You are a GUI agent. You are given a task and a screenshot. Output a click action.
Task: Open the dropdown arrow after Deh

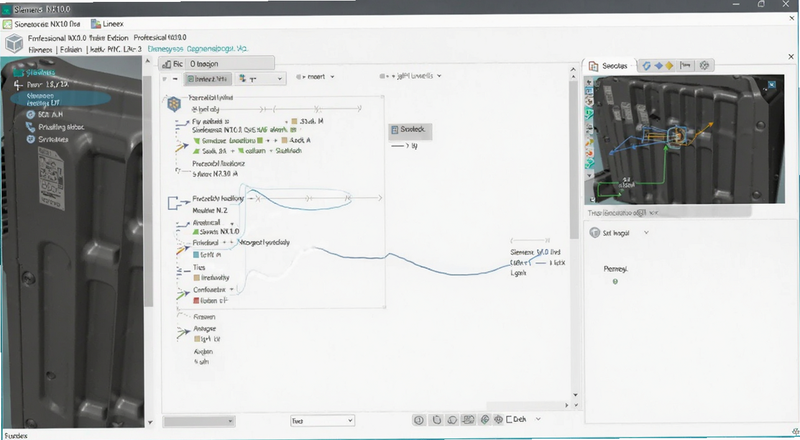pyautogui.click(x=537, y=420)
